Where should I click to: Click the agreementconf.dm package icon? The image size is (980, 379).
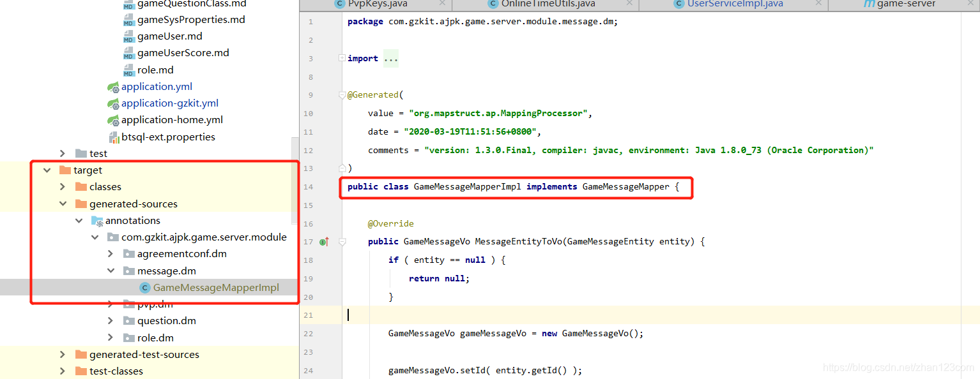pyautogui.click(x=129, y=254)
